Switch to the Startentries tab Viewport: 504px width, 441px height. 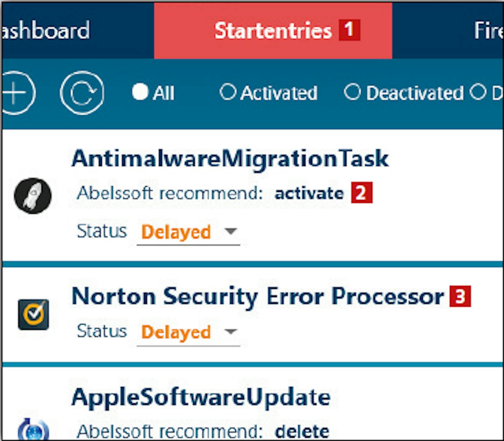(x=273, y=31)
